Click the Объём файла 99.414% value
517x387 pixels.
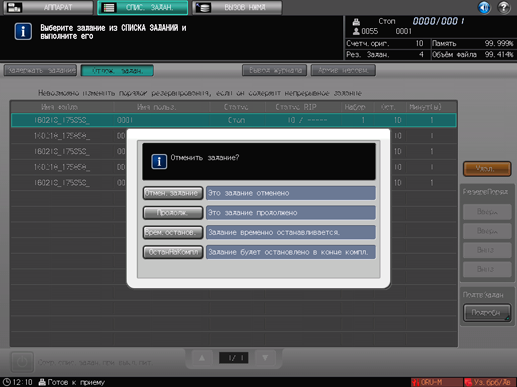click(x=499, y=54)
